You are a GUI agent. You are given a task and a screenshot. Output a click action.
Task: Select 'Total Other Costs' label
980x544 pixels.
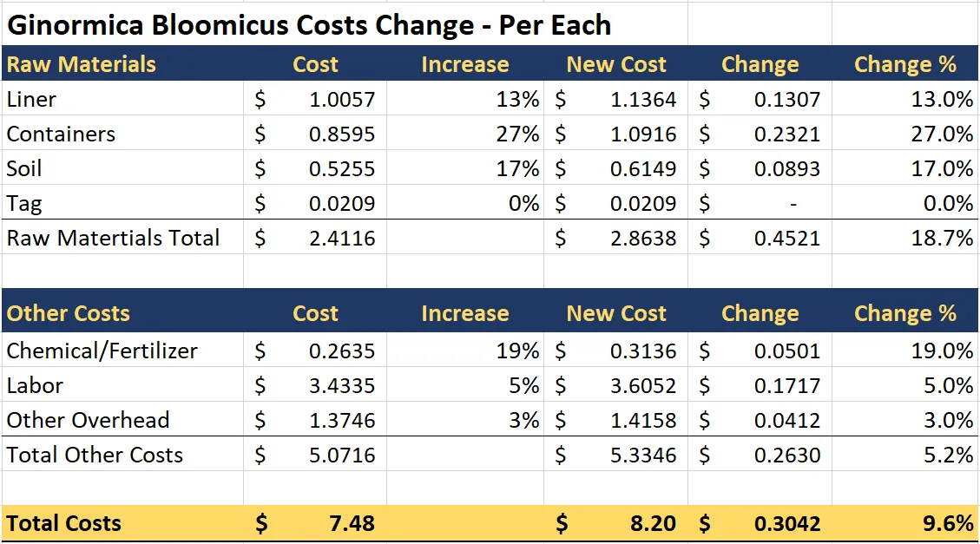[95, 455]
